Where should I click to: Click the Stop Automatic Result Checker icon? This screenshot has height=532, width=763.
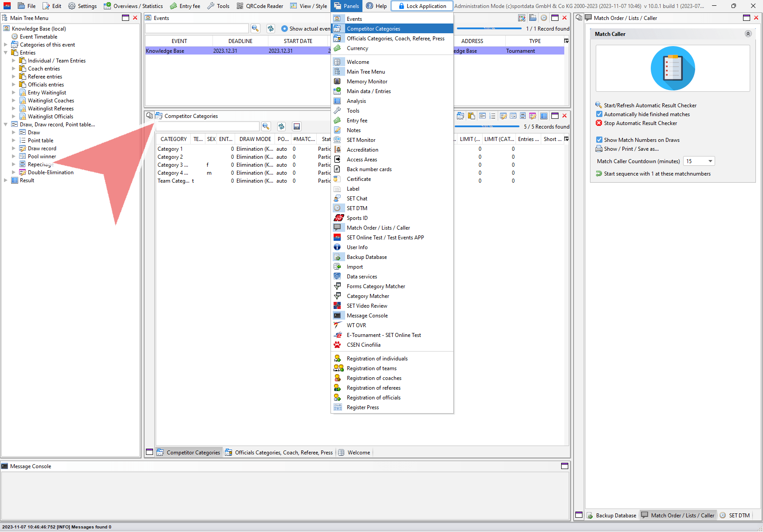599,123
